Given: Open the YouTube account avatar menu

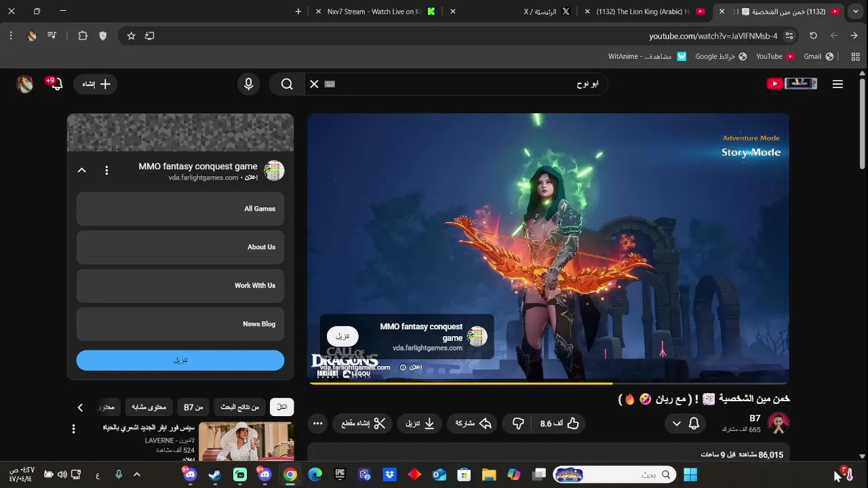Looking at the screenshot, I should coord(25,84).
